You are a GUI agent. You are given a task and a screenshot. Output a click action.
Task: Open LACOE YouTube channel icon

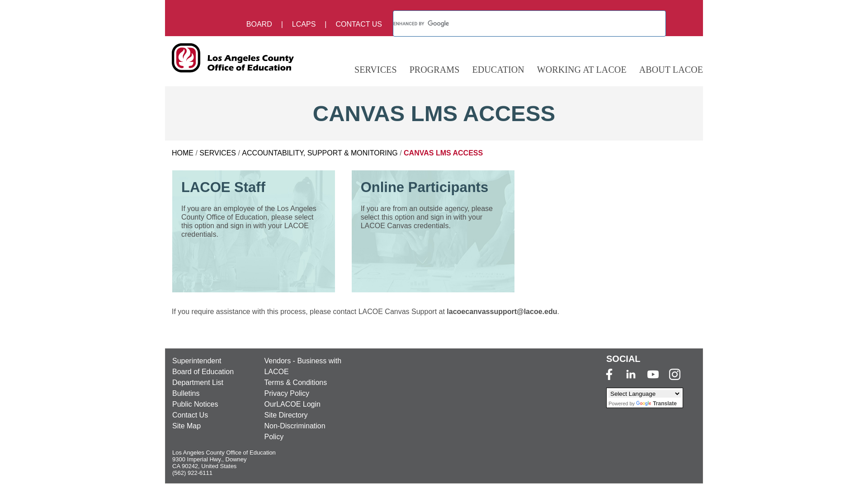coord(653,375)
